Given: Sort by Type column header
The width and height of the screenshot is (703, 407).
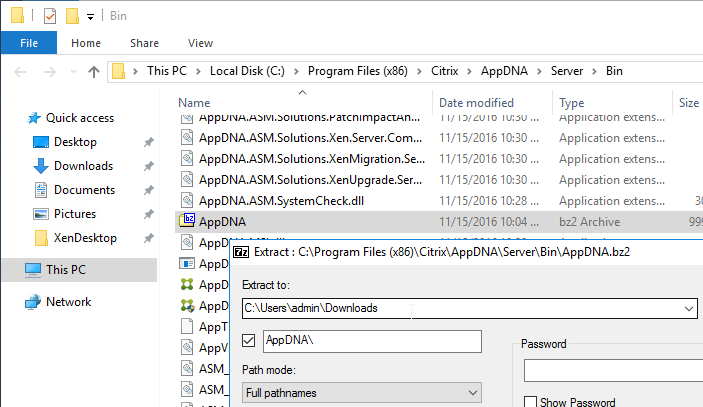Looking at the screenshot, I should point(571,103).
